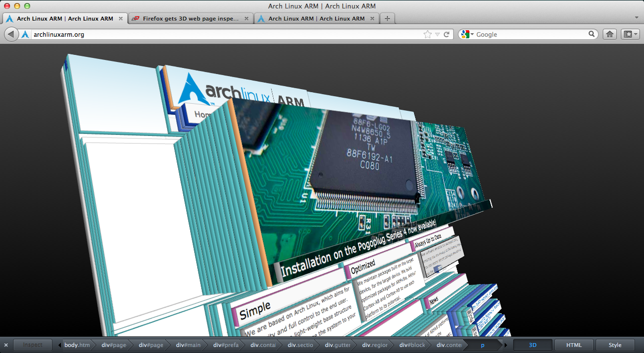Open the Google search engine chooser

tap(466, 34)
